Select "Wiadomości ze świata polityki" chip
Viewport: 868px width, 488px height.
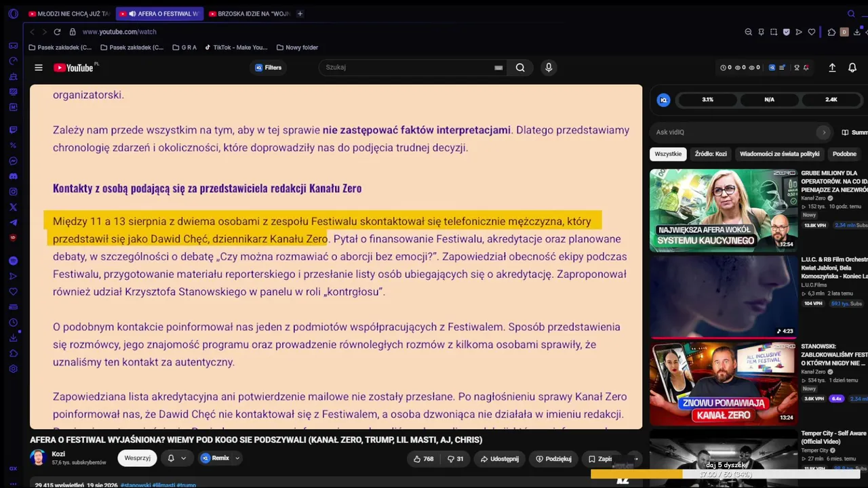780,154
